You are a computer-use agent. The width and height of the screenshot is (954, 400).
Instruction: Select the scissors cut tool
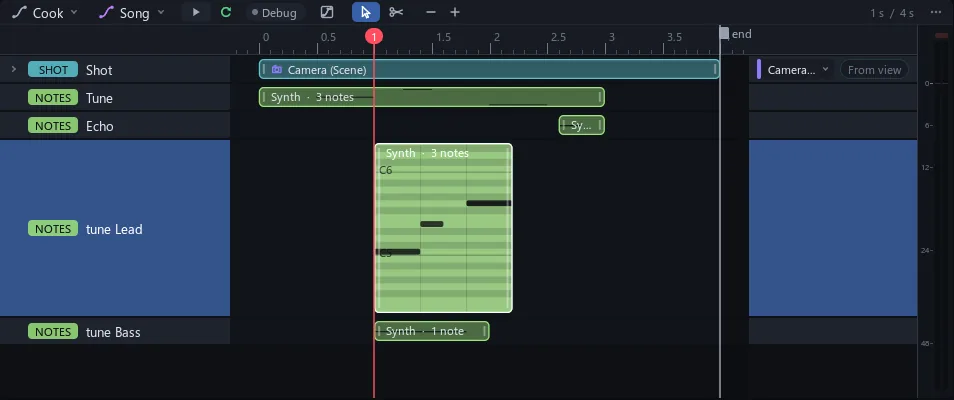tap(396, 12)
